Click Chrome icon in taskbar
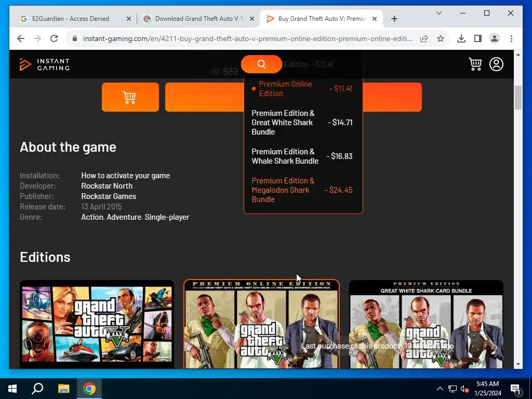532x399 pixels. (89, 389)
